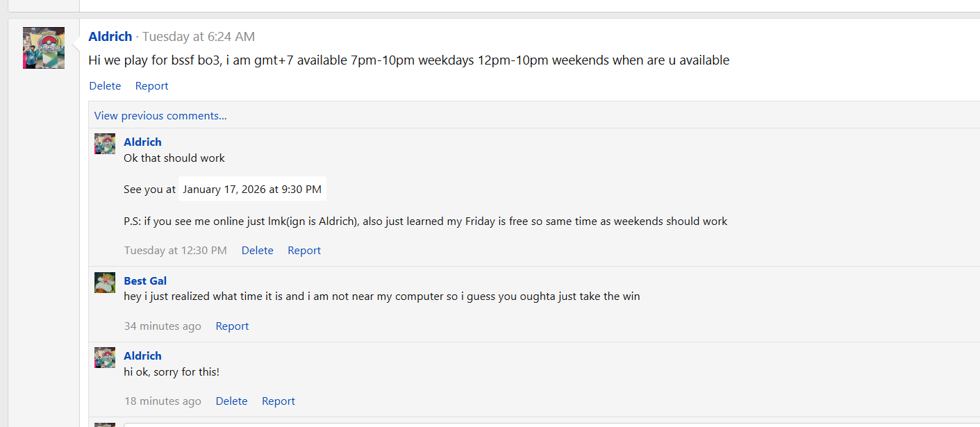Open the '34 minutes ago' timestamp
Image resolution: width=980 pixels, height=427 pixels.
(163, 326)
